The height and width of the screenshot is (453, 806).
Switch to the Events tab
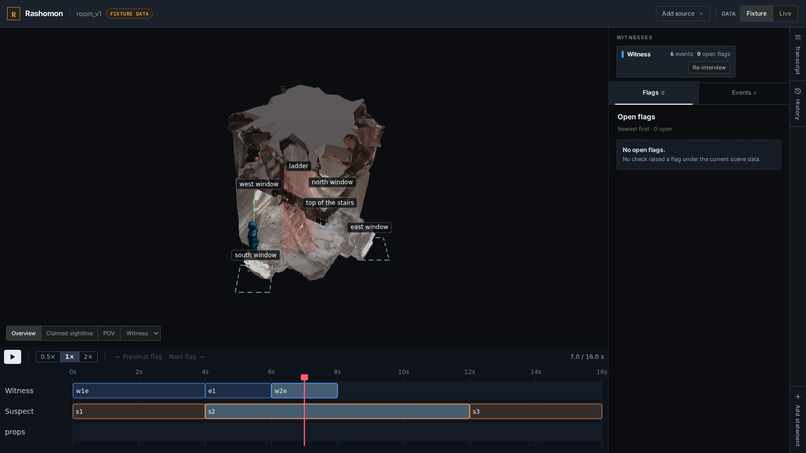pos(744,93)
